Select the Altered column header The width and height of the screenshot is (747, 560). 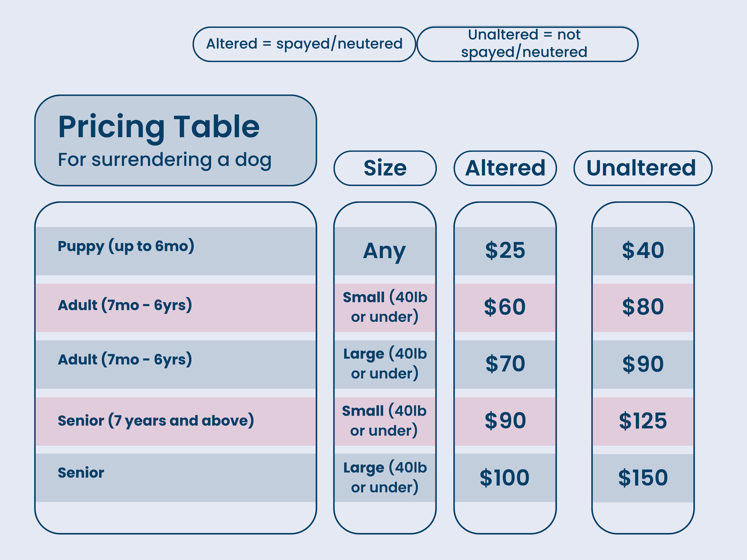point(505,168)
